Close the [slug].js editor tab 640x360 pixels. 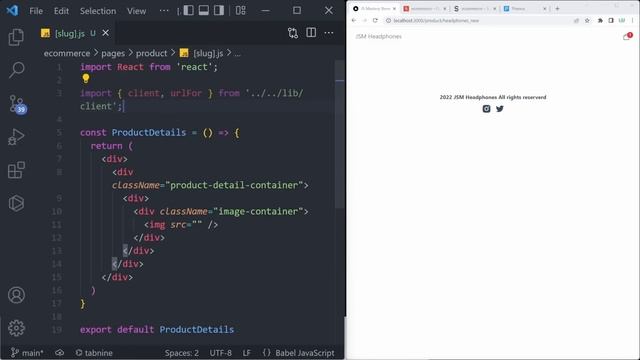tap(106, 33)
